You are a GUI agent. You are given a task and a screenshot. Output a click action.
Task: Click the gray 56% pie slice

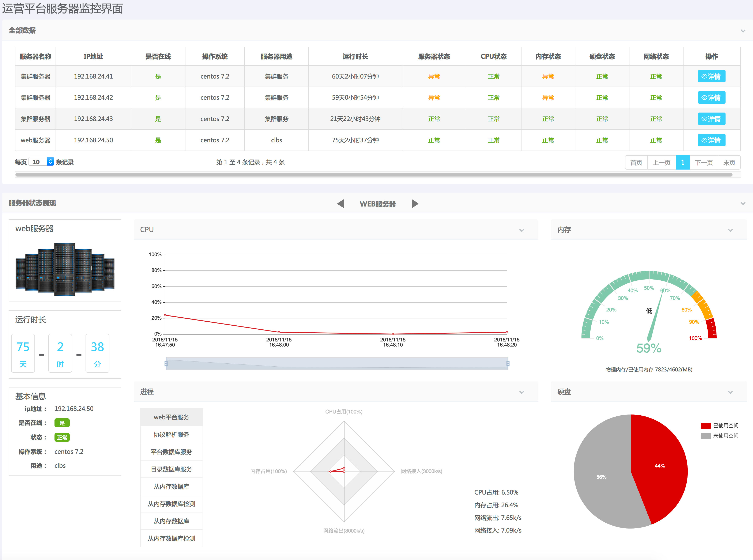(602, 477)
